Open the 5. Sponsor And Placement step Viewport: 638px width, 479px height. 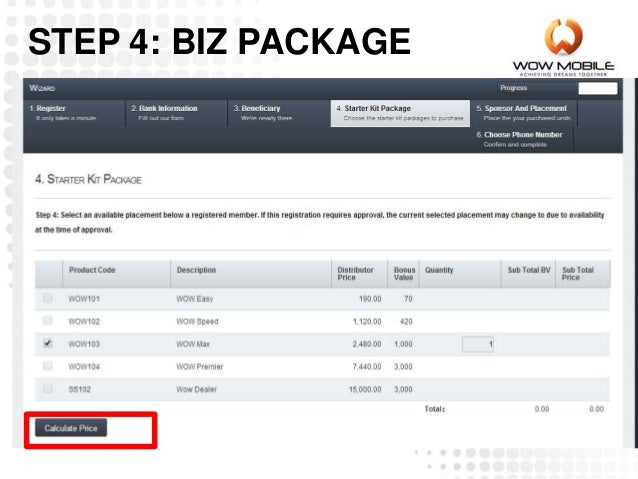(x=524, y=113)
